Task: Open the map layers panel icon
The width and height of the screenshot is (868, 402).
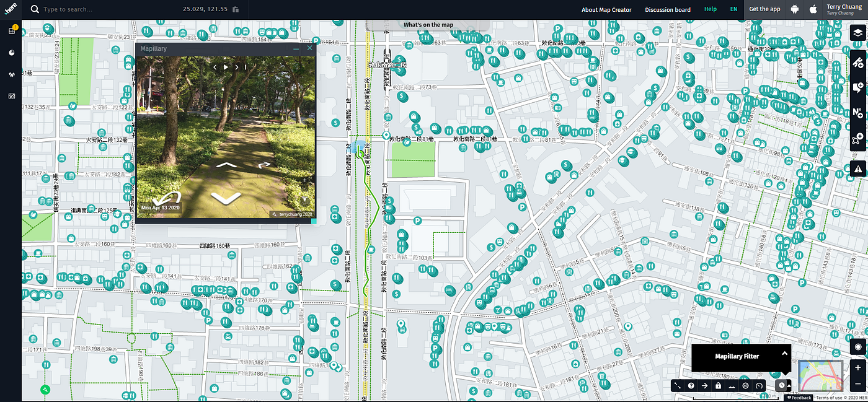Action: pos(858,33)
